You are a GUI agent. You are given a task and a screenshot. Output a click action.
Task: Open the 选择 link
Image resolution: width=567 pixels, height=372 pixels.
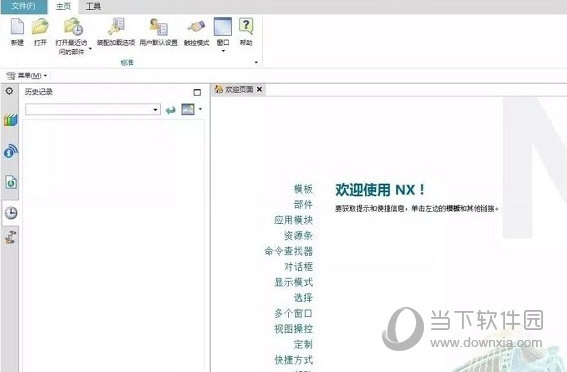[x=303, y=298]
